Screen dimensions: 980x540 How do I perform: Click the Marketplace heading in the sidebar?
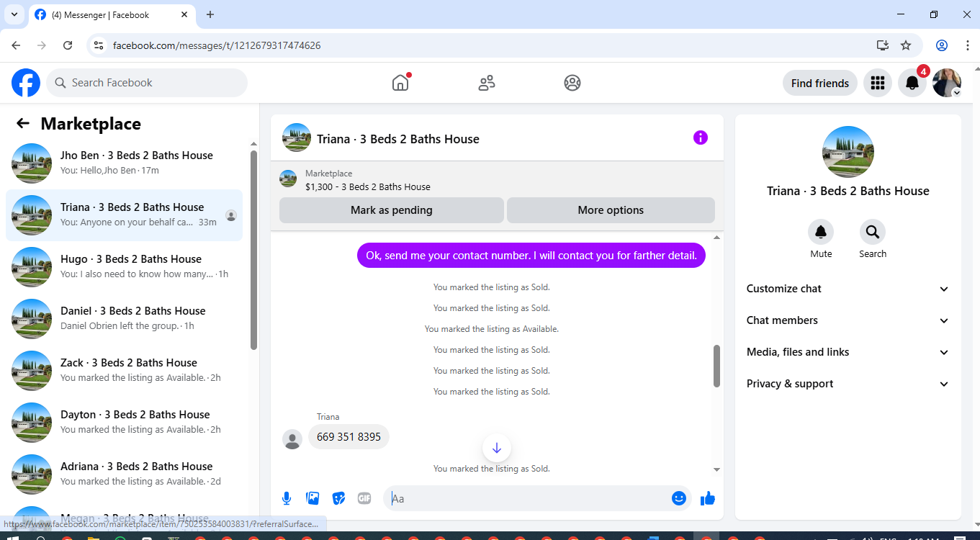pyautogui.click(x=91, y=124)
